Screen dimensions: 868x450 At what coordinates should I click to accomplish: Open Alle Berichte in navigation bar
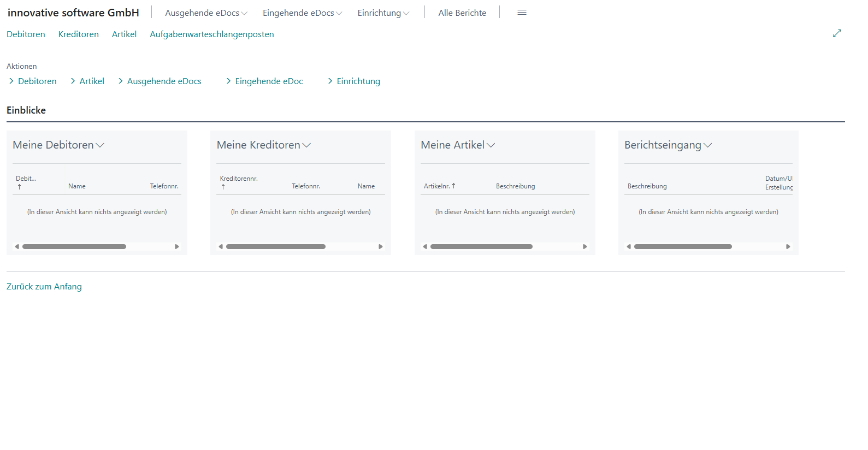pyautogui.click(x=462, y=13)
